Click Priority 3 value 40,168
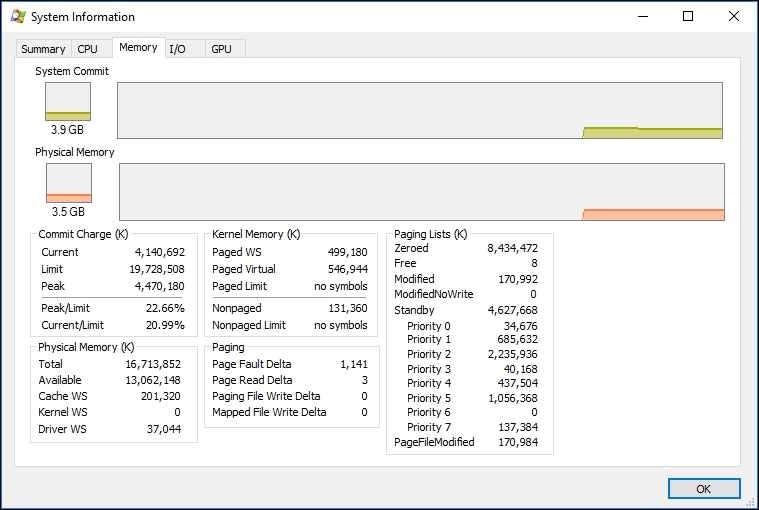 pos(520,369)
